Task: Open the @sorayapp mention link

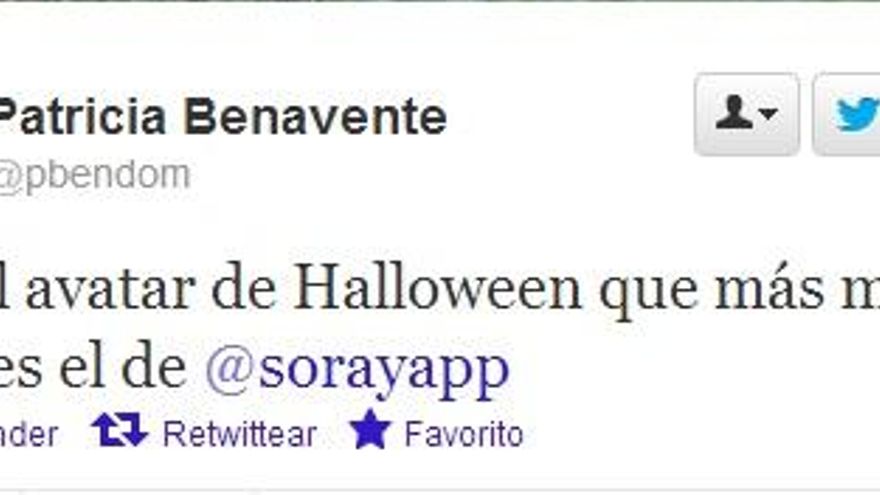Action: click(x=357, y=369)
